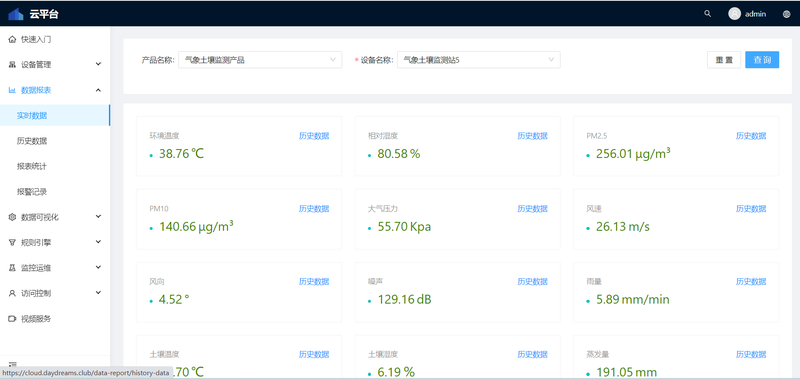Screen dimensions: 800x379
Task: Open 历史数据 link for 环境温度
Action: (x=314, y=136)
